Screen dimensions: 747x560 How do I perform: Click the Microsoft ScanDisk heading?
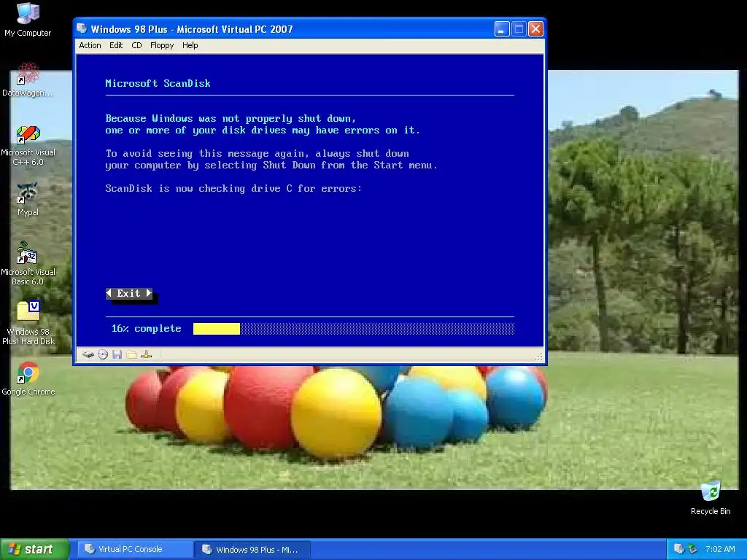coord(158,83)
